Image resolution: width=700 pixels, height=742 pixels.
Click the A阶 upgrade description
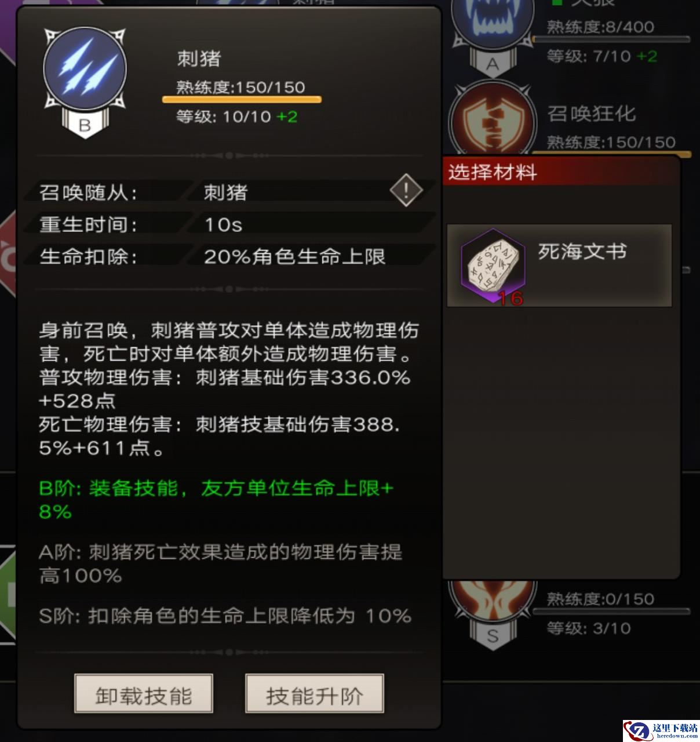(221, 563)
